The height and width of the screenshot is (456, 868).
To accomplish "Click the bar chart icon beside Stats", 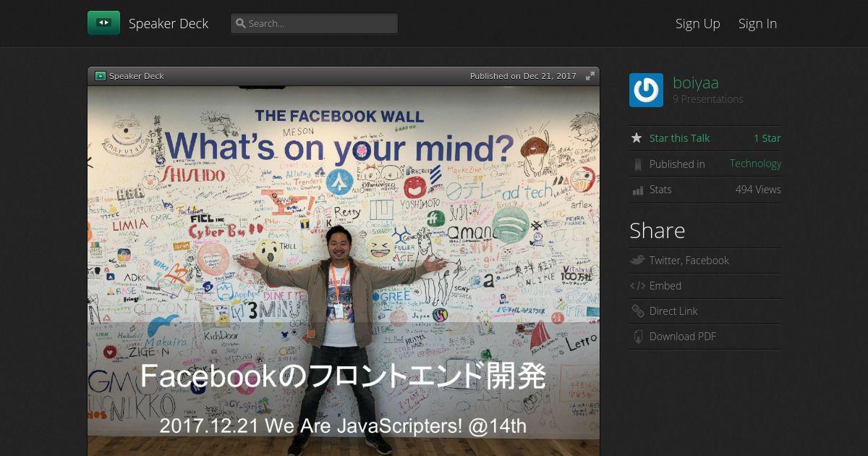I will 637,190.
